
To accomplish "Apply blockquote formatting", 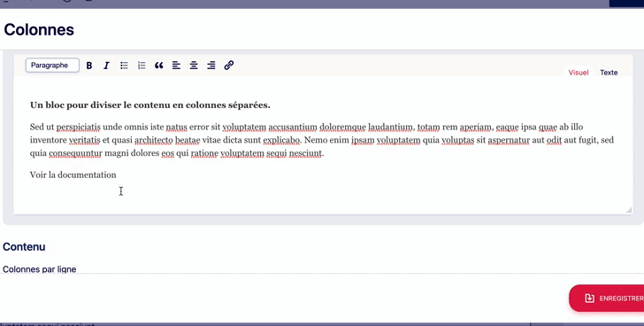I will tap(159, 66).
